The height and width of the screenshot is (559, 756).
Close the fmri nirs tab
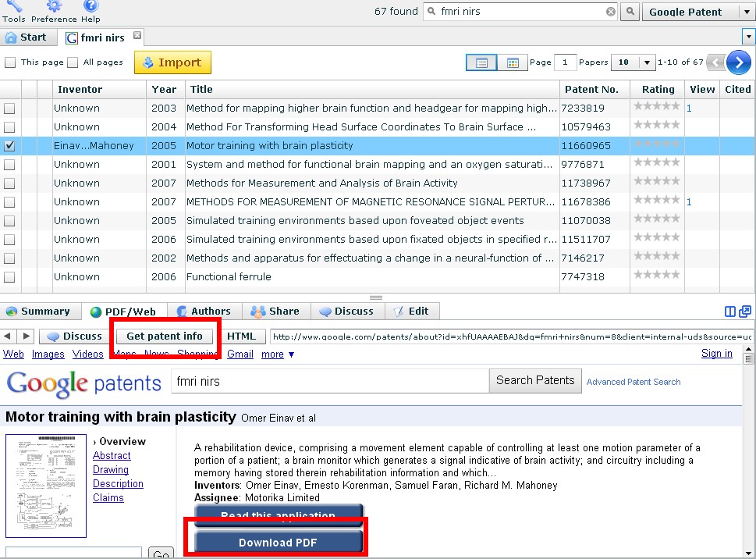[x=137, y=35]
